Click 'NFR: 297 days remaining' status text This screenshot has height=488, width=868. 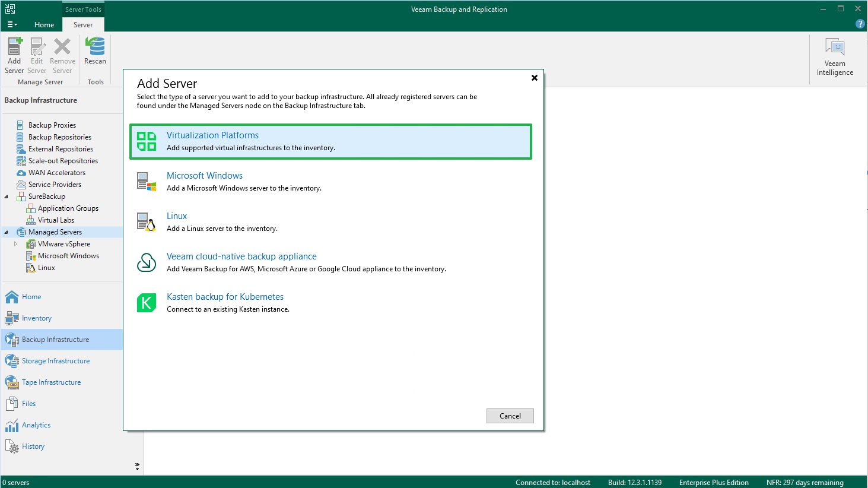pos(805,483)
